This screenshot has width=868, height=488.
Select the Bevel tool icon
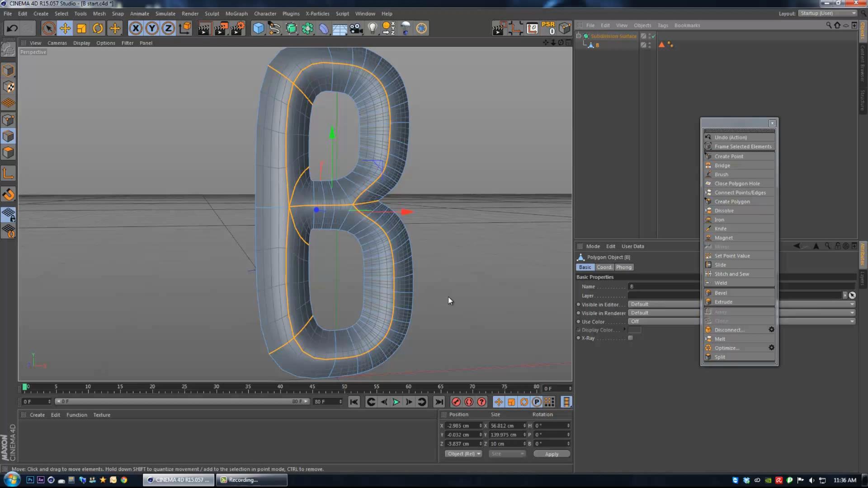(x=709, y=292)
